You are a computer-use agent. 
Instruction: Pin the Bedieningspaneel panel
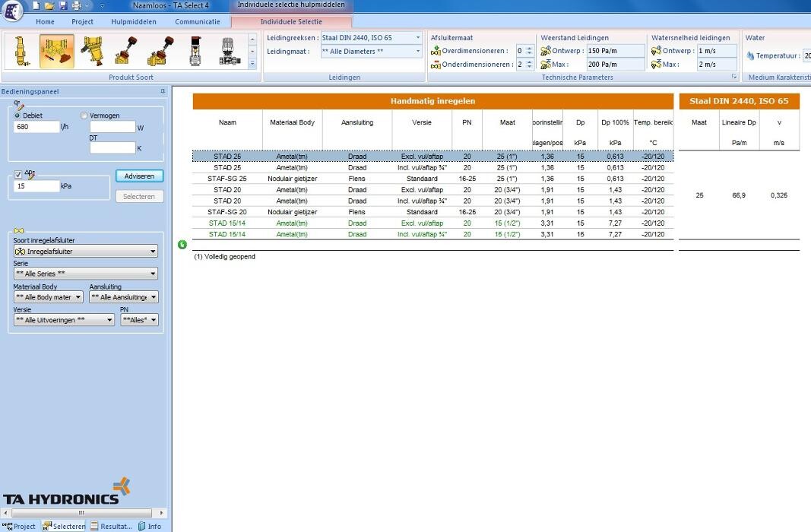(x=162, y=92)
